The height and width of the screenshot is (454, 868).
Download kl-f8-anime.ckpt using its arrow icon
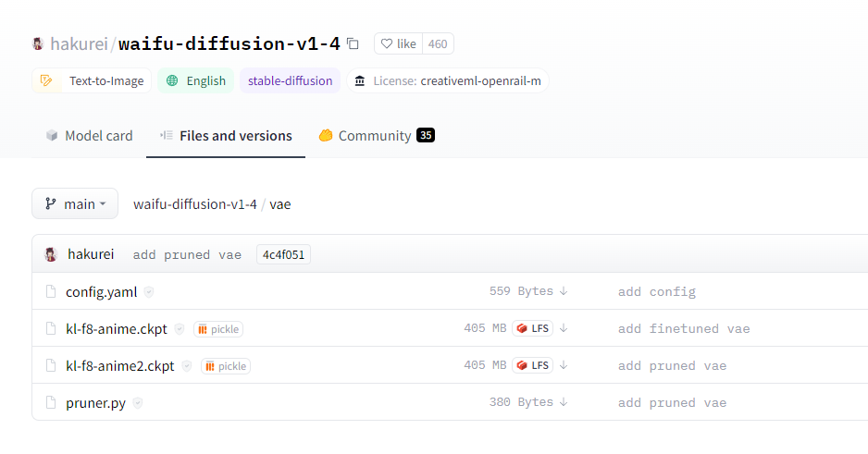(564, 328)
